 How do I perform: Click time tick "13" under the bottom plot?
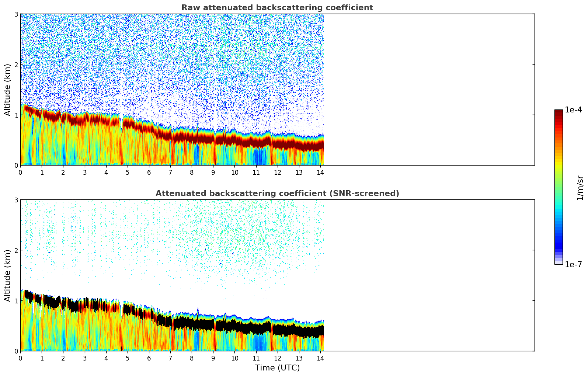(299, 358)
